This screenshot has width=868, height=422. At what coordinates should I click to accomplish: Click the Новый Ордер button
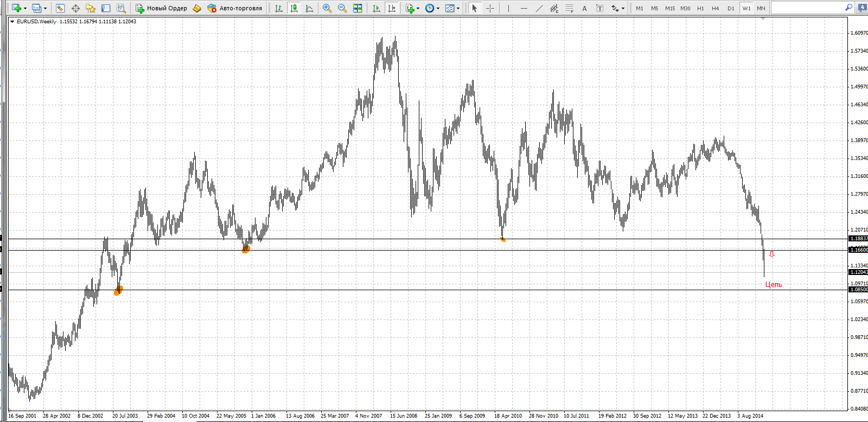tap(161, 8)
